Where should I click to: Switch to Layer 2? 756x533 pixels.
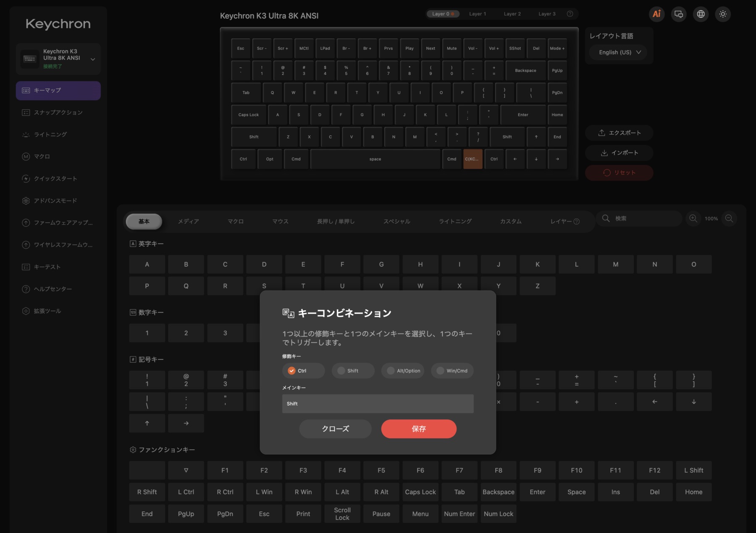pyautogui.click(x=512, y=14)
